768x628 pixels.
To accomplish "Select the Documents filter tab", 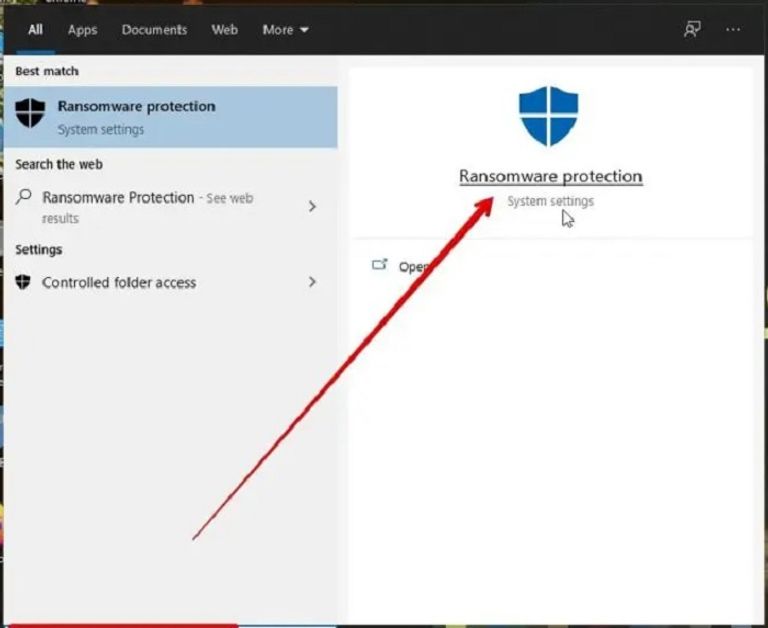I will point(154,30).
